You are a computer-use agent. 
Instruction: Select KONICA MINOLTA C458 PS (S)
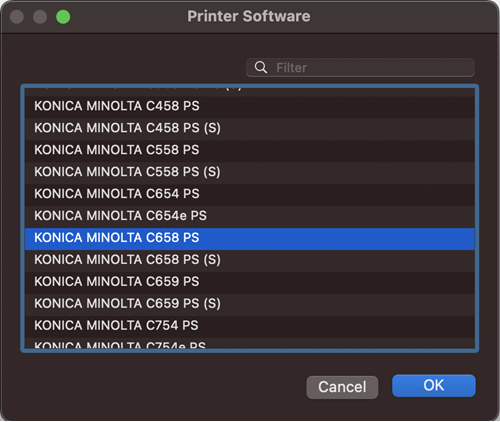(x=250, y=129)
